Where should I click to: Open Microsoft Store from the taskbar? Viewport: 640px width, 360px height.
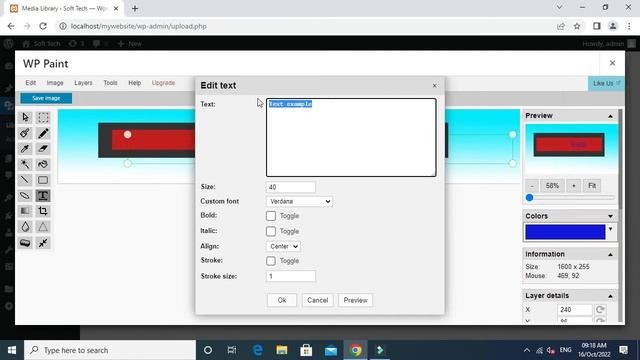pyautogui.click(x=306, y=350)
